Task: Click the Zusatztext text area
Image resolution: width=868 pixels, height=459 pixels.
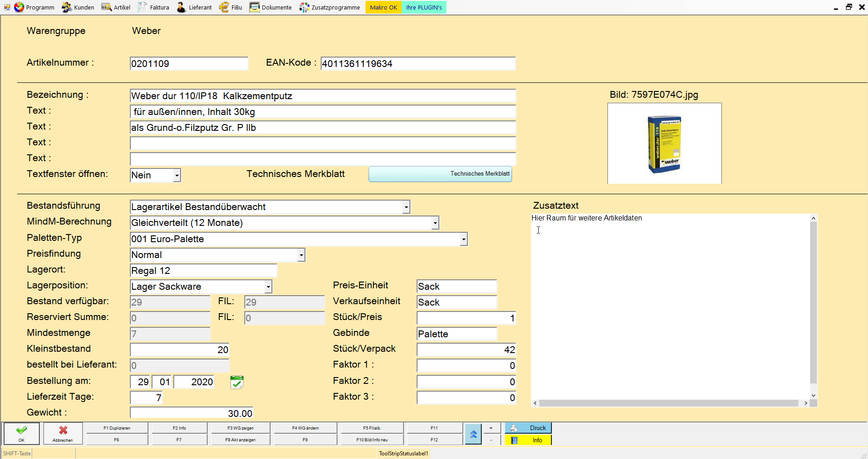Action: coord(670,306)
